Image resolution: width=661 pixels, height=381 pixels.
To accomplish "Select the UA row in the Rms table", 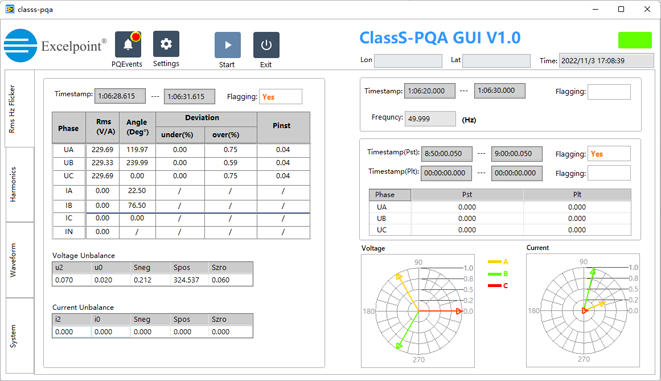I will tap(181, 150).
